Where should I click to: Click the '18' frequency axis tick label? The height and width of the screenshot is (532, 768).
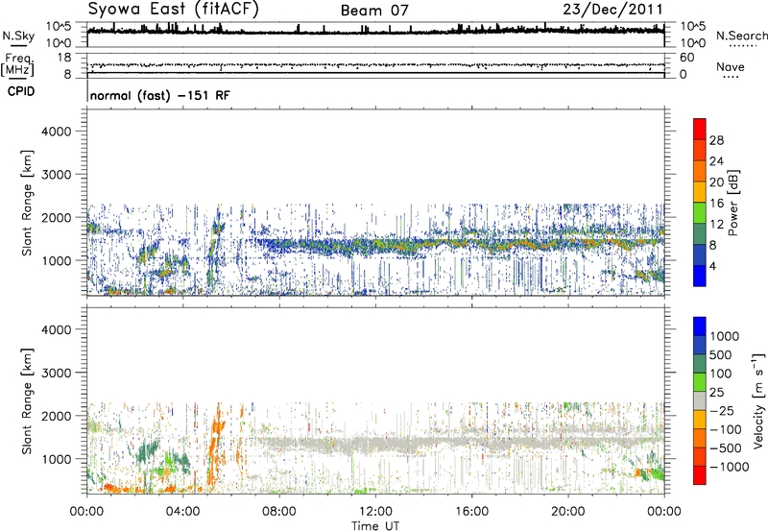(x=64, y=58)
